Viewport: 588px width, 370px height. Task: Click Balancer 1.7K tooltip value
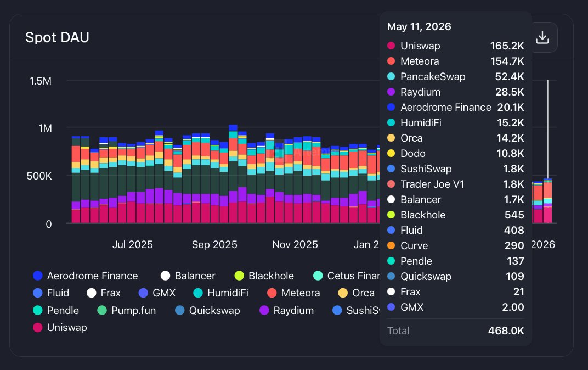(x=514, y=200)
